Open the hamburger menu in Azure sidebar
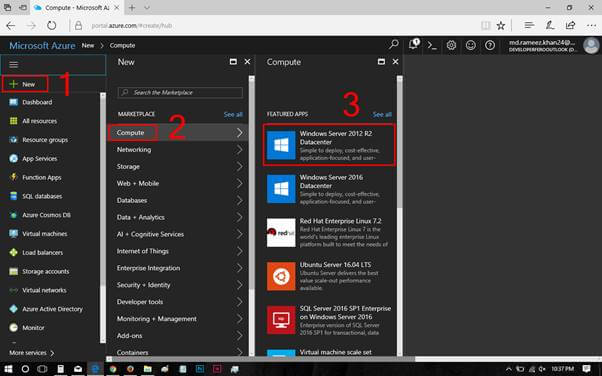 (14, 65)
